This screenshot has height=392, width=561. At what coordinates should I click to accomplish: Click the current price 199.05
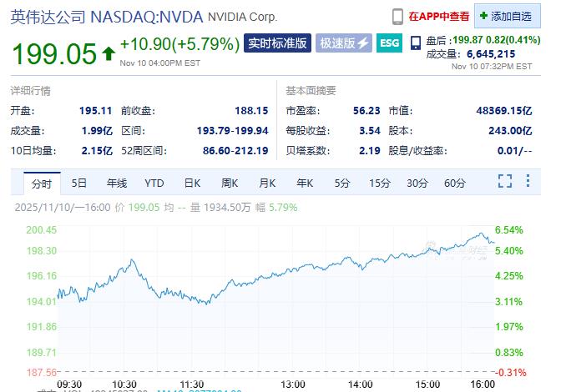point(54,54)
